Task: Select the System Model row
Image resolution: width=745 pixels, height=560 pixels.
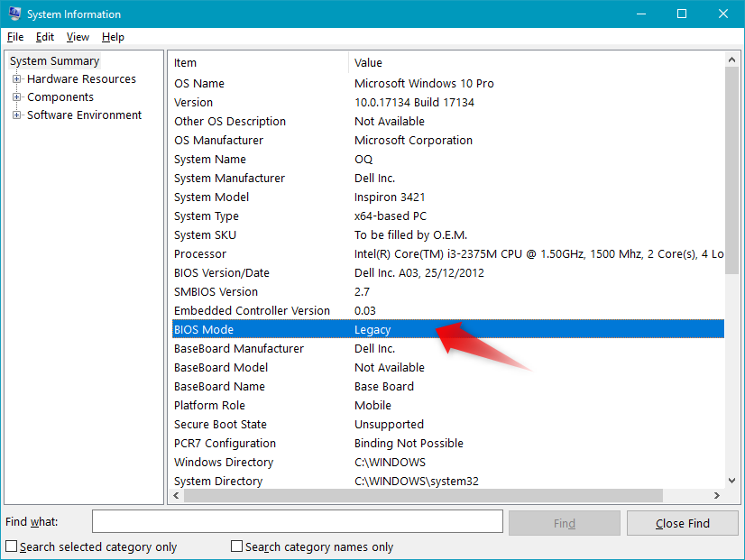Action: (x=448, y=197)
